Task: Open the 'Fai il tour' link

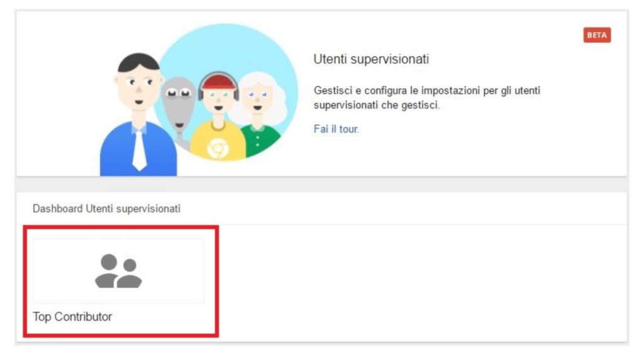Action: pyautogui.click(x=336, y=129)
